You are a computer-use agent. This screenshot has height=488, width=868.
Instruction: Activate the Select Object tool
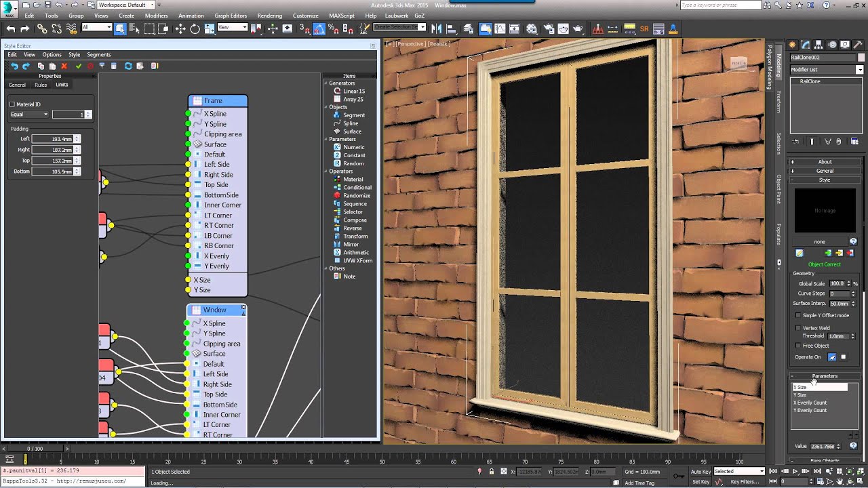120,28
